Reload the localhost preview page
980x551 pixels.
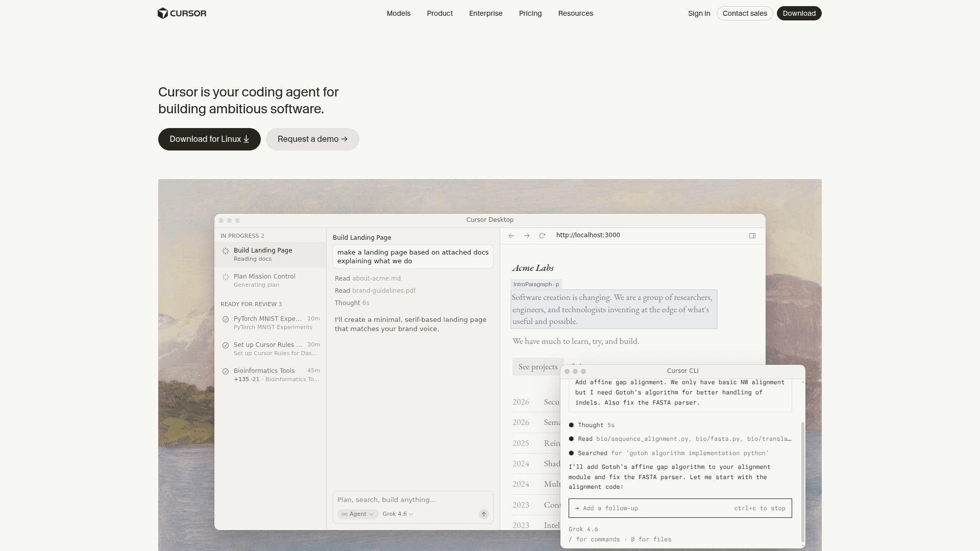542,236
